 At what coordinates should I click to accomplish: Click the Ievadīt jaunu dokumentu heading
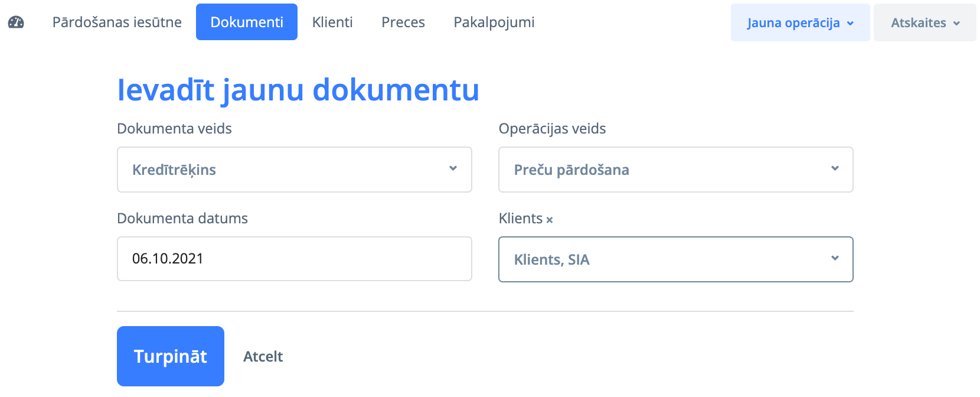(x=298, y=90)
